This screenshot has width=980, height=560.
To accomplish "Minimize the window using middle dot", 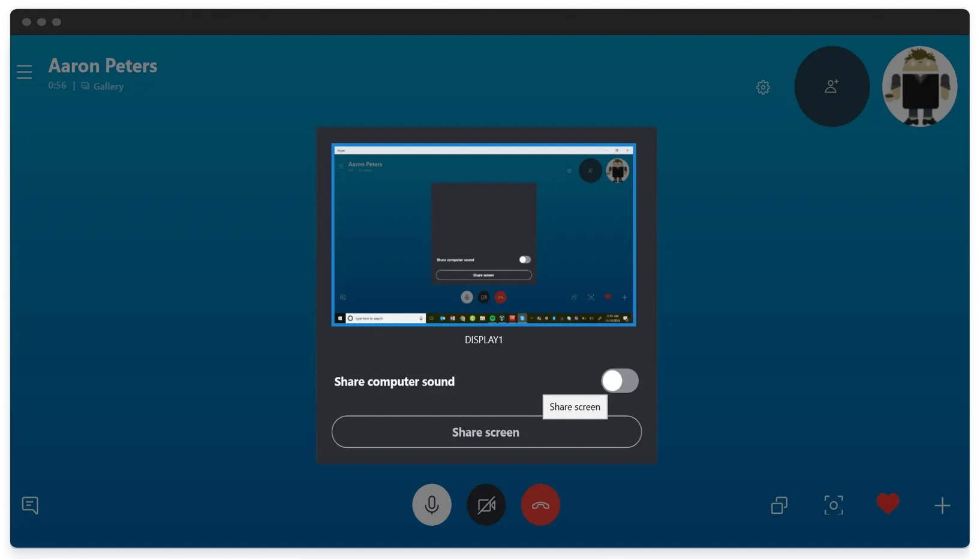I will tap(41, 22).
